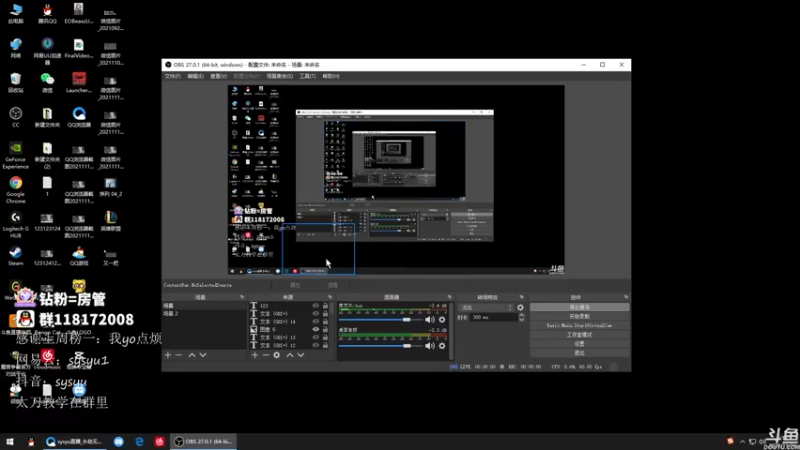Open the 文件(F) menu
Viewport: 800px width, 450px height.
click(x=172, y=76)
